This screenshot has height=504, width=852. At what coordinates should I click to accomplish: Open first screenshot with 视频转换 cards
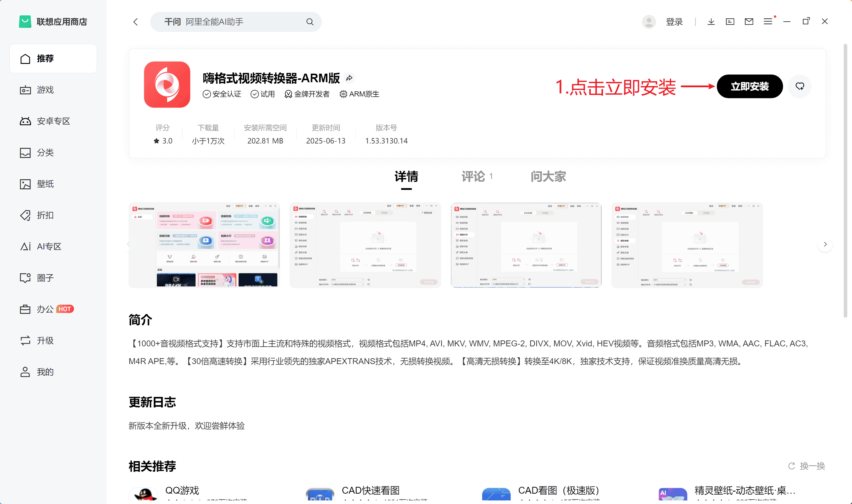(204, 245)
